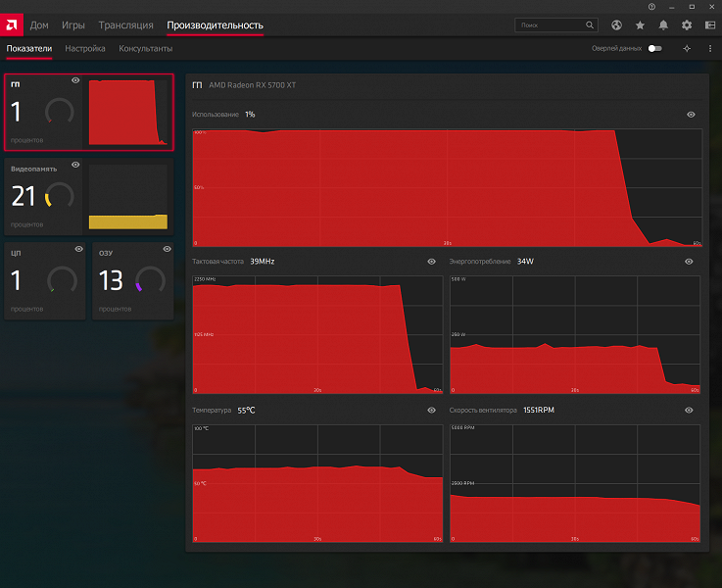Select the ОЗУ metric card
722x588 pixels.
tap(133, 281)
